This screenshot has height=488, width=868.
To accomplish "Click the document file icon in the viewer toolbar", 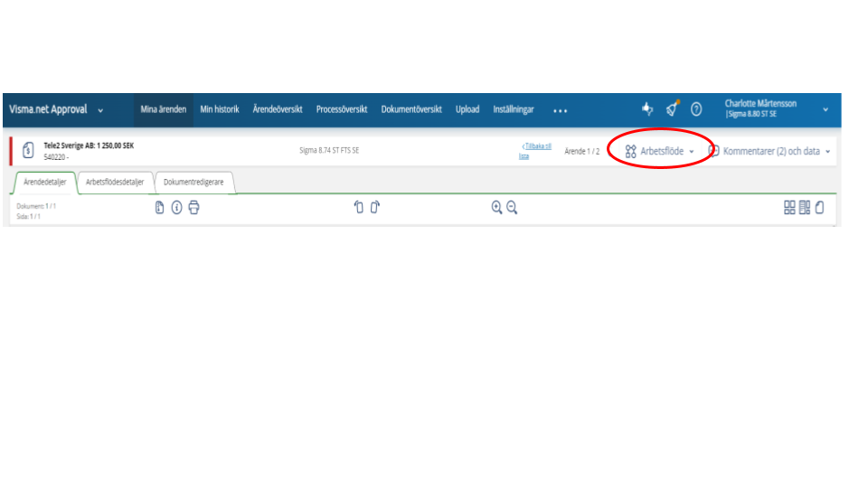I will 159,208.
